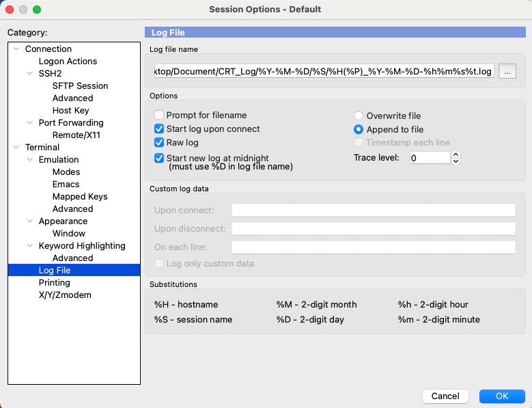This screenshot has width=532, height=408.
Task: Click the browse (...) button for log file
Action: 506,71
